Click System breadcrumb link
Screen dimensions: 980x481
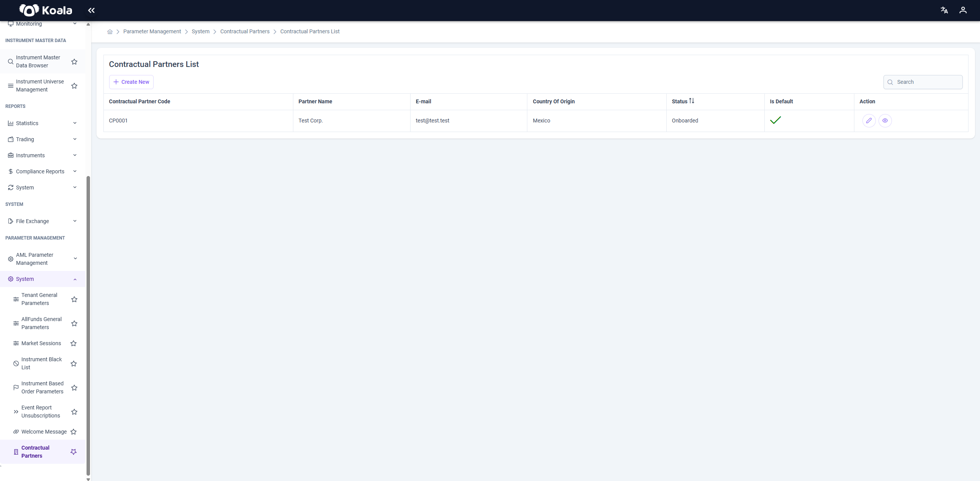[201, 32]
